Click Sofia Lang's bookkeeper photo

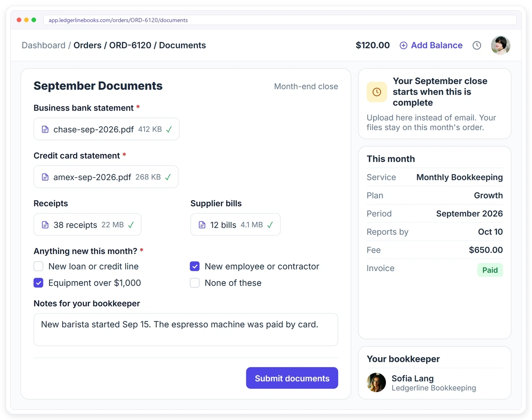pyautogui.click(x=376, y=383)
